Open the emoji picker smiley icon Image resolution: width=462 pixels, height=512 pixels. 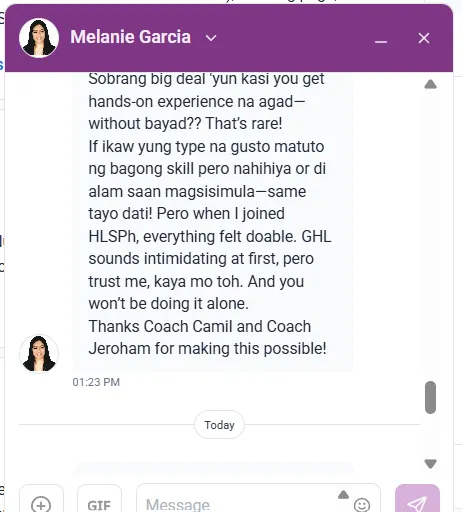[x=362, y=505]
